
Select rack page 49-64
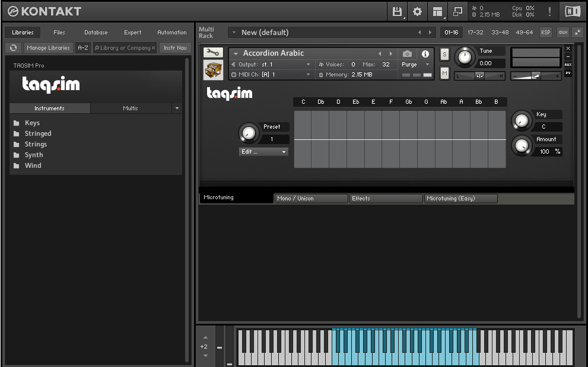525,33
